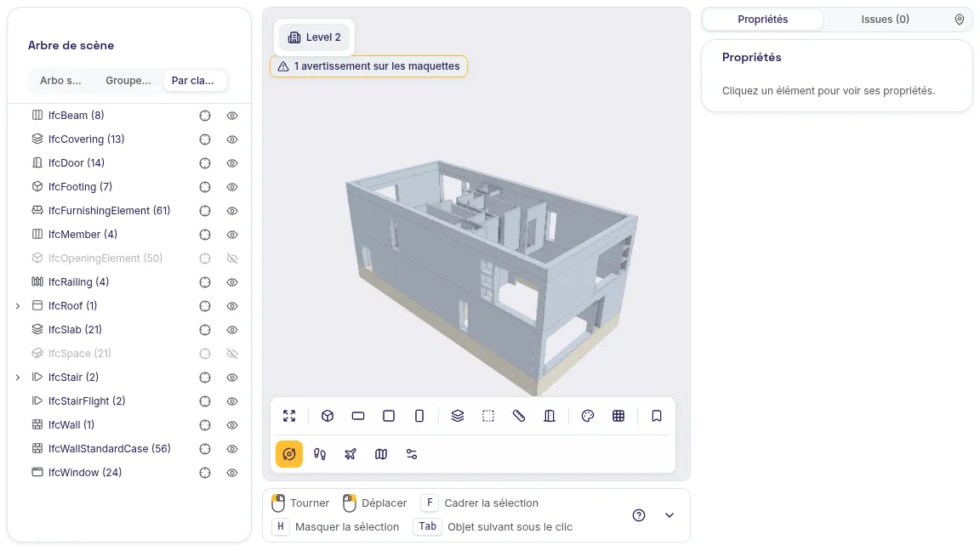Open the color palette tool
Screen dimensions: 980x551
click(588, 416)
